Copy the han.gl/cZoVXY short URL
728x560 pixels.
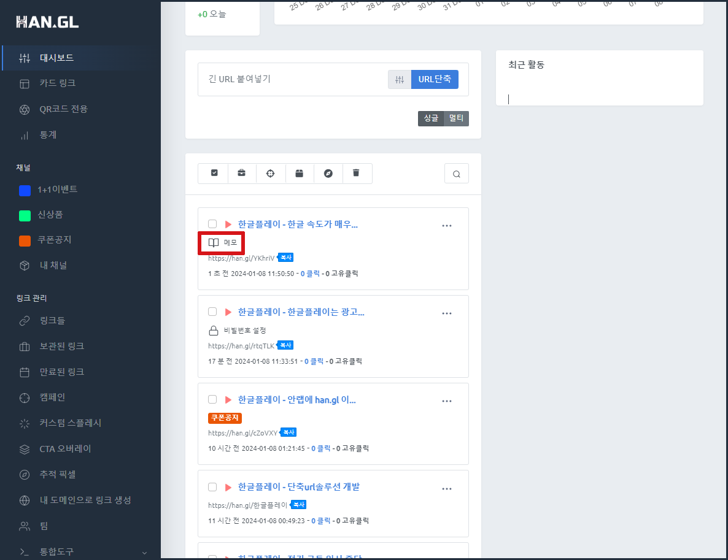click(288, 432)
